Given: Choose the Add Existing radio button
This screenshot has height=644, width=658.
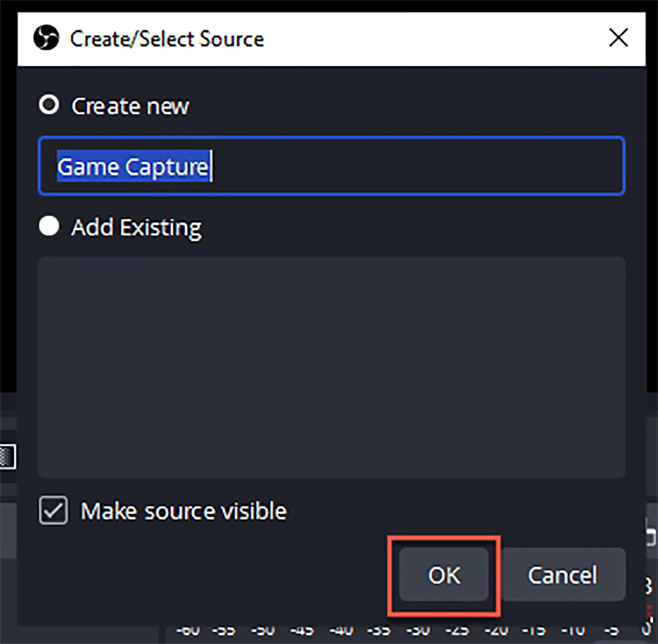Looking at the screenshot, I should point(49,227).
